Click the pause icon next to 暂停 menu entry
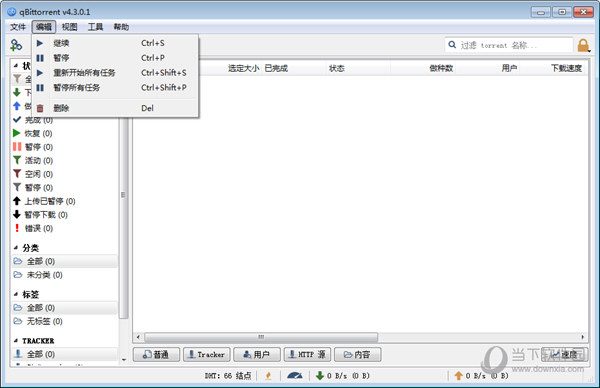Screen dimensions: 600x388 40,58
